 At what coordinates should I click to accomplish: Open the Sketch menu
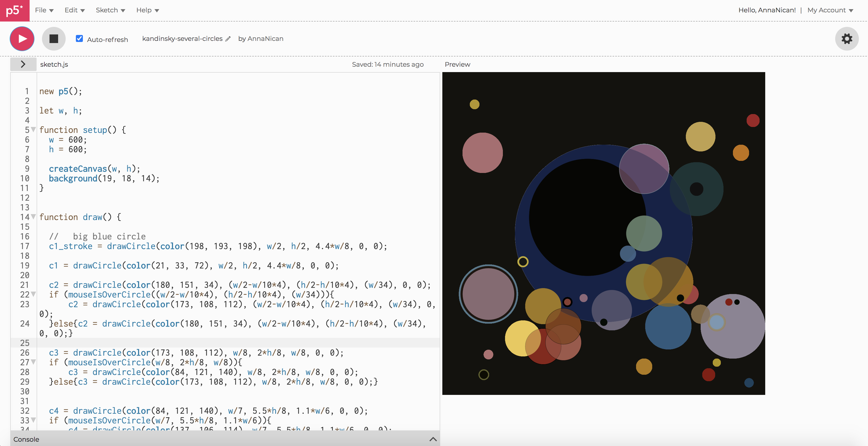pos(110,10)
